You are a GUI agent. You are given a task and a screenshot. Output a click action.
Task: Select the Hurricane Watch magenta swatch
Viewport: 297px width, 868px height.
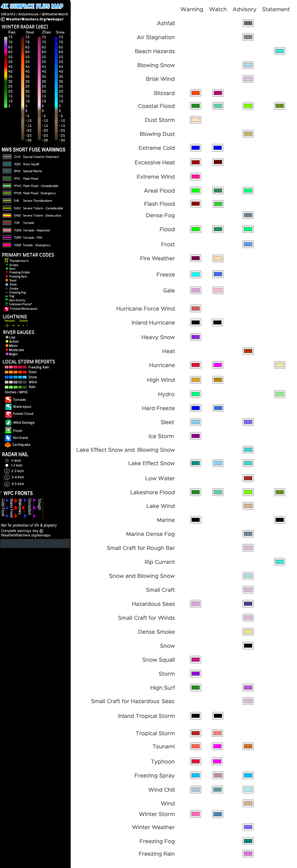click(218, 365)
